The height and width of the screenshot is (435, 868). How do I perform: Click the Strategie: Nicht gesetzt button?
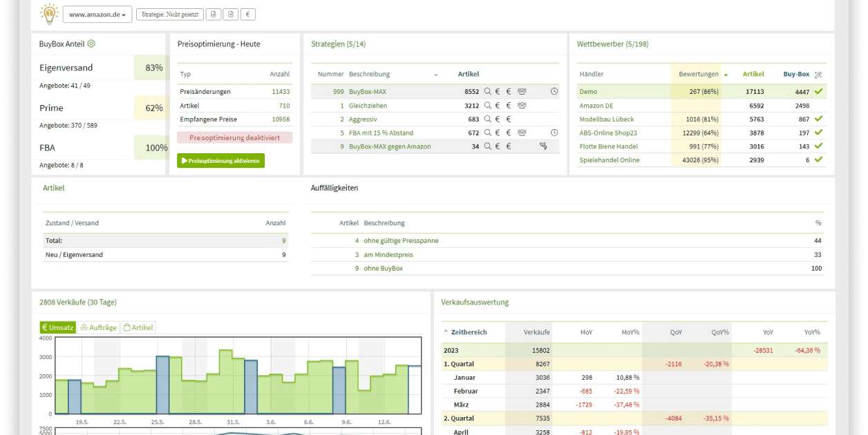170,14
